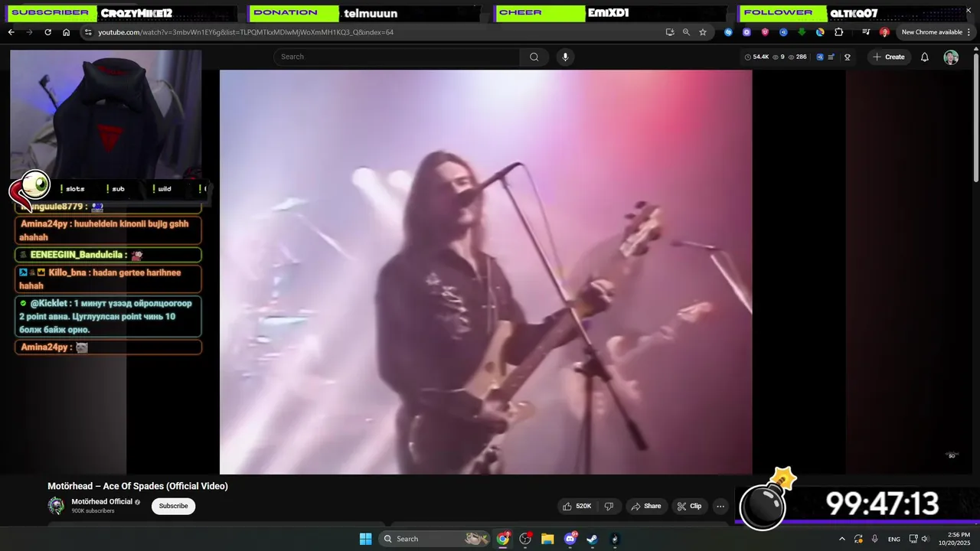Open microphone tray icon
The height and width of the screenshot is (551, 980).
click(x=874, y=539)
